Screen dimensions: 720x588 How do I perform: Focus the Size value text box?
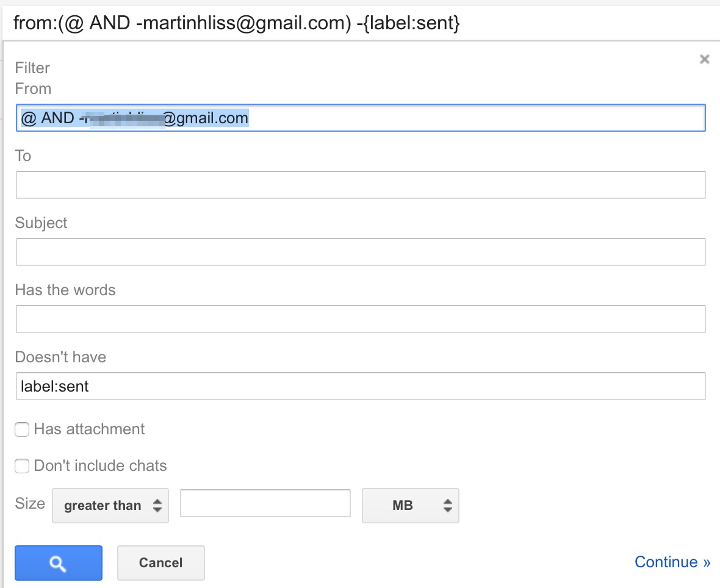point(265,503)
